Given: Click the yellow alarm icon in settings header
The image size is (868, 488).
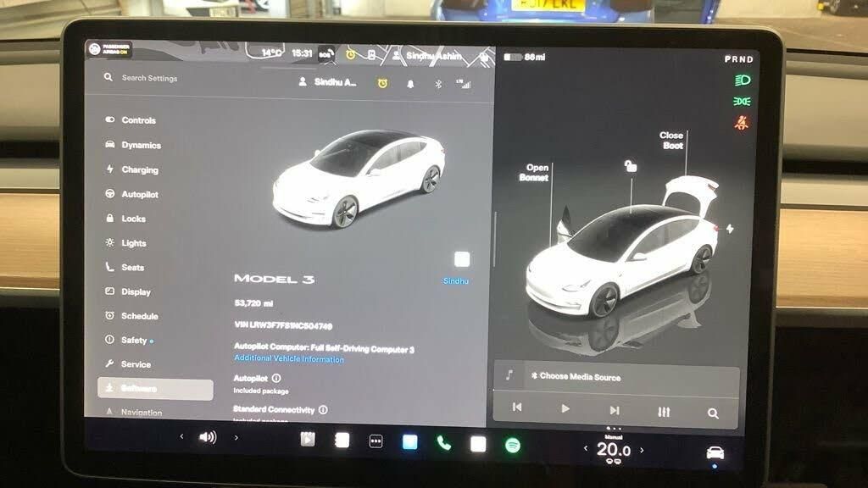Looking at the screenshot, I should pyautogui.click(x=382, y=83).
